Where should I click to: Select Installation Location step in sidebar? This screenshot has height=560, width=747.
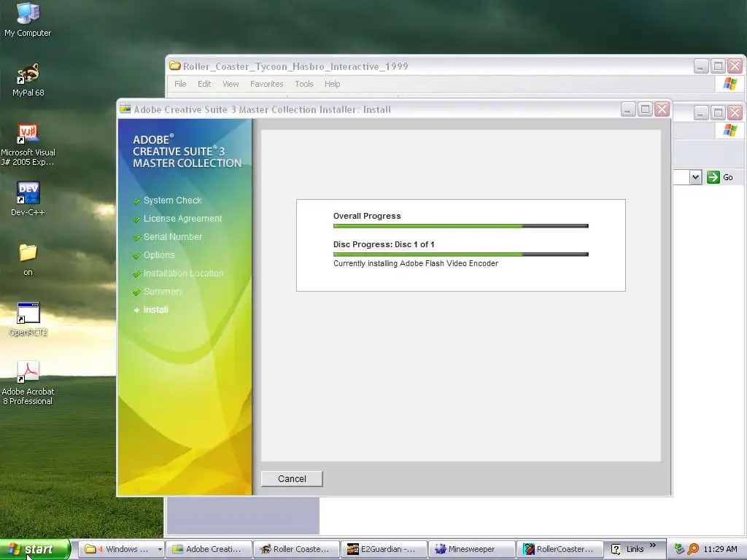[183, 273]
